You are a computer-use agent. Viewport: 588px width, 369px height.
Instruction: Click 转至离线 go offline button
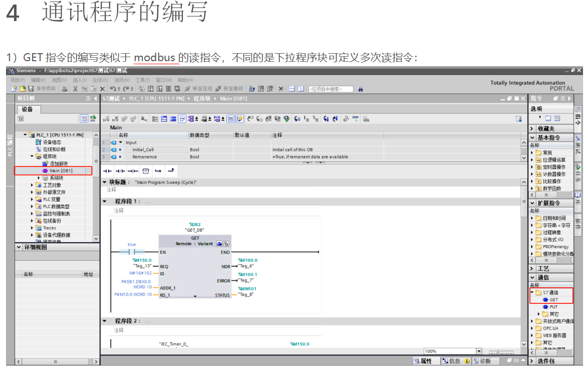coord(229,89)
